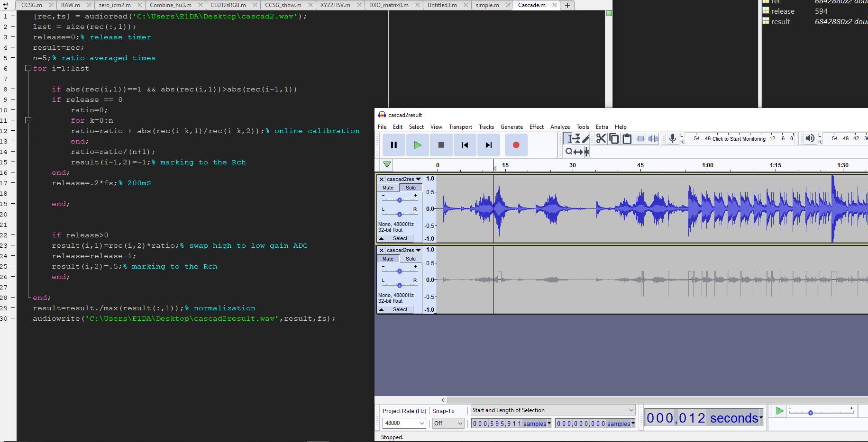Screen dimensions: 868x442
Task: Select the Selection (I-beam) tool
Action: tap(568, 138)
